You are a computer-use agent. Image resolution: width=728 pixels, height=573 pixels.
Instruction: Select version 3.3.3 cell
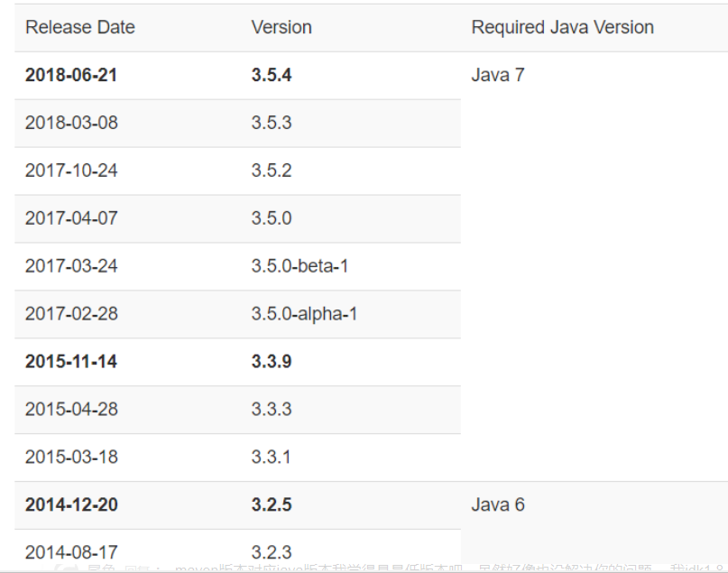(272, 410)
